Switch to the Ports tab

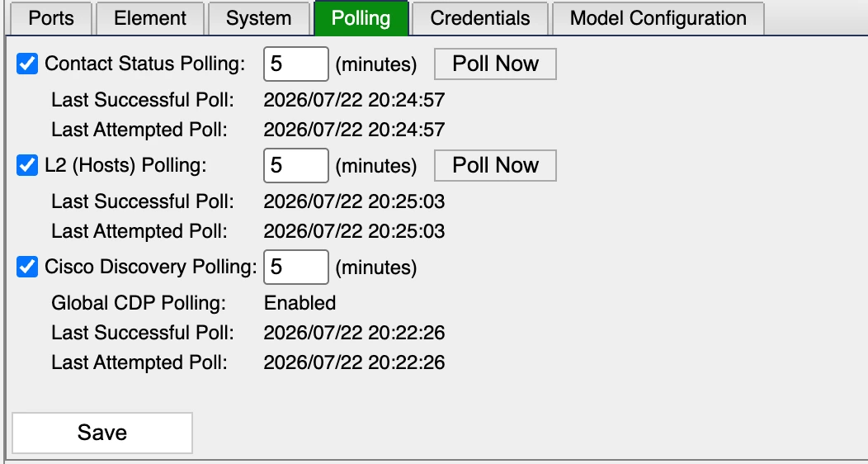51,18
